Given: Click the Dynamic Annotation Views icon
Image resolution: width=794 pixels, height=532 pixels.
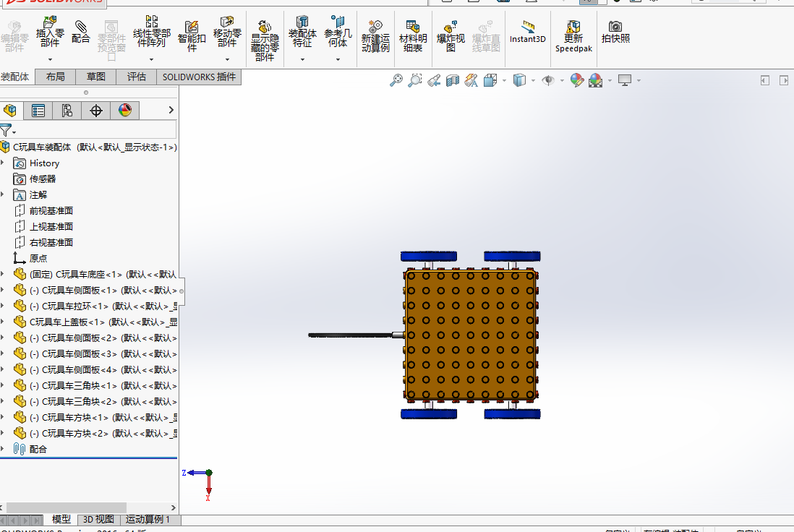Looking at the screenshot, I should click(x=471, y=80).
